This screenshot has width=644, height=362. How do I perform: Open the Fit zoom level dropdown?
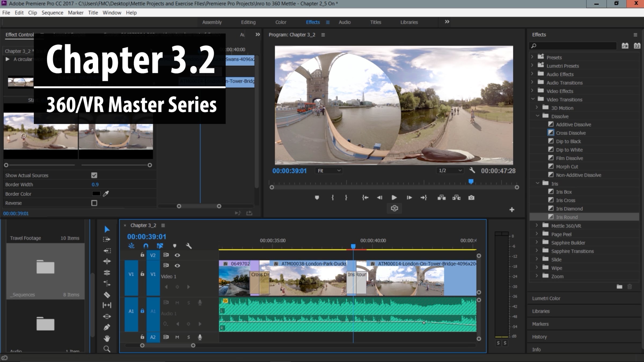click(329, 171)
